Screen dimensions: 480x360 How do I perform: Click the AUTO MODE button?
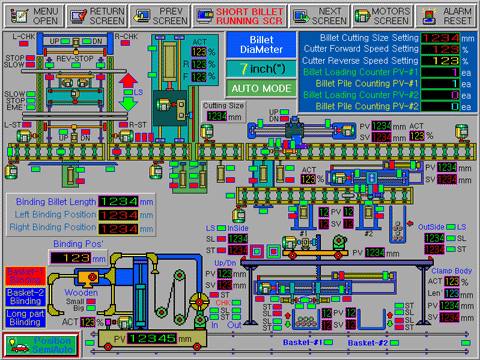coord(261,88)
